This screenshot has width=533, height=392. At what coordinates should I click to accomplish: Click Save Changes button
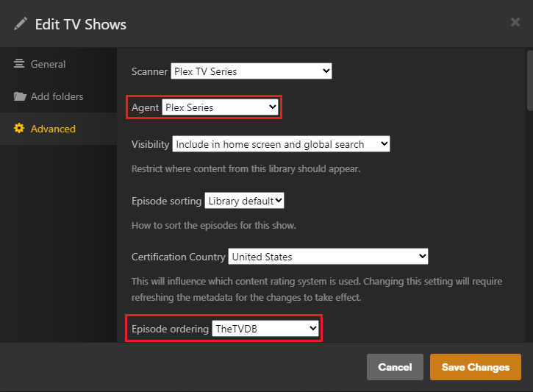[476, 367]
